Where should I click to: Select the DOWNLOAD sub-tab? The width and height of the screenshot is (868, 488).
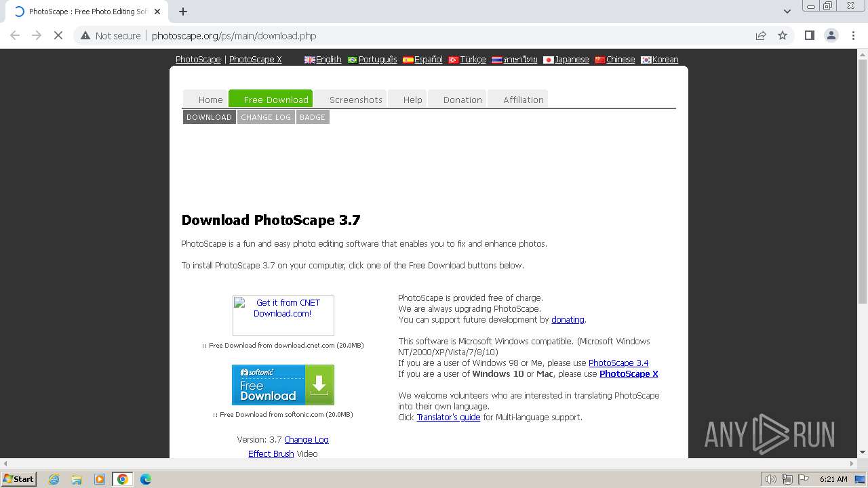[209, 117]
